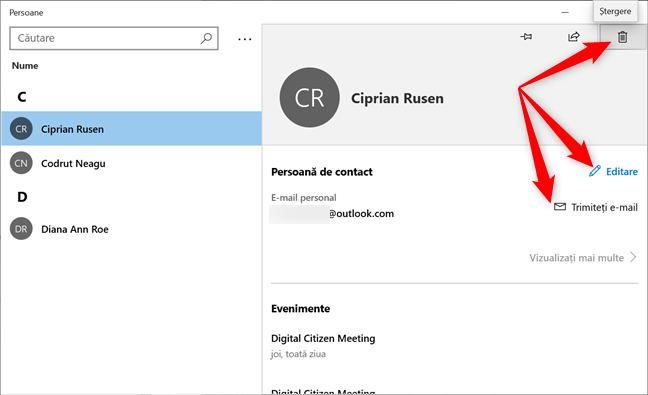Pin the contact using the pin icon

(x=526, y=37)
